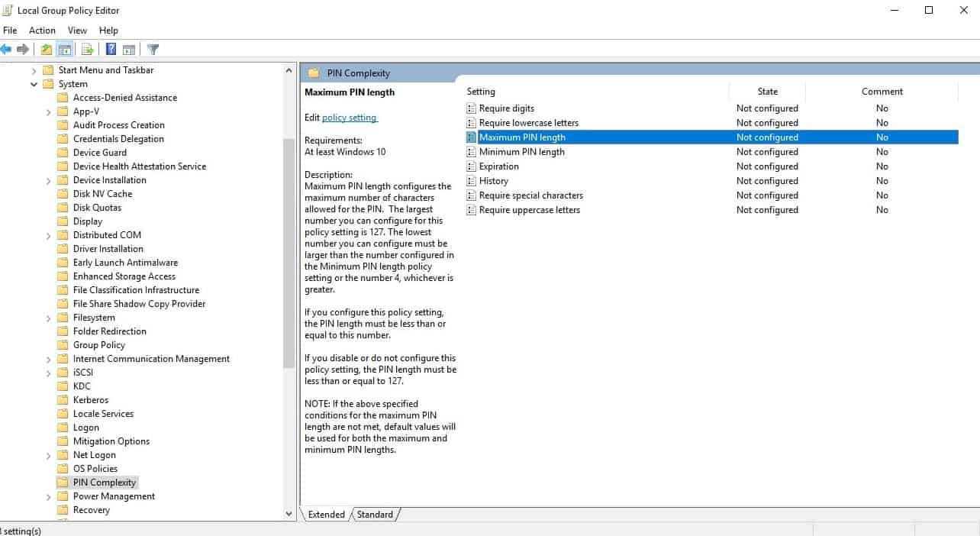Select Access-Denied Assistance in the tree

(x=125, y=98)
